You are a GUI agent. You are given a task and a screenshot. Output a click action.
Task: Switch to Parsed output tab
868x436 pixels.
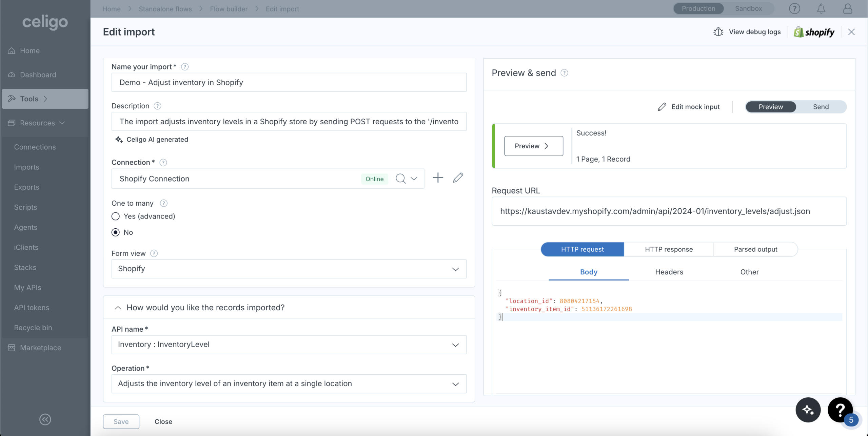(755, 249)
